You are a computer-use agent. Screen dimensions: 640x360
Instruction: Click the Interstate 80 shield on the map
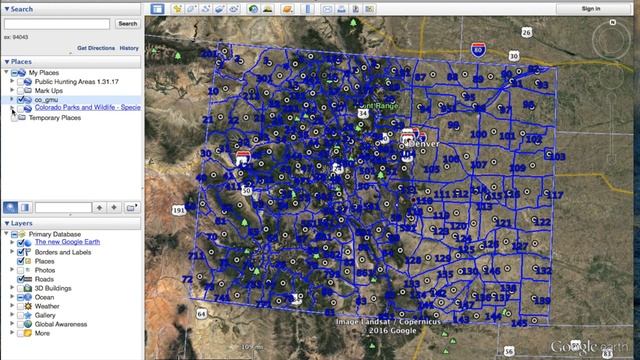478,49
